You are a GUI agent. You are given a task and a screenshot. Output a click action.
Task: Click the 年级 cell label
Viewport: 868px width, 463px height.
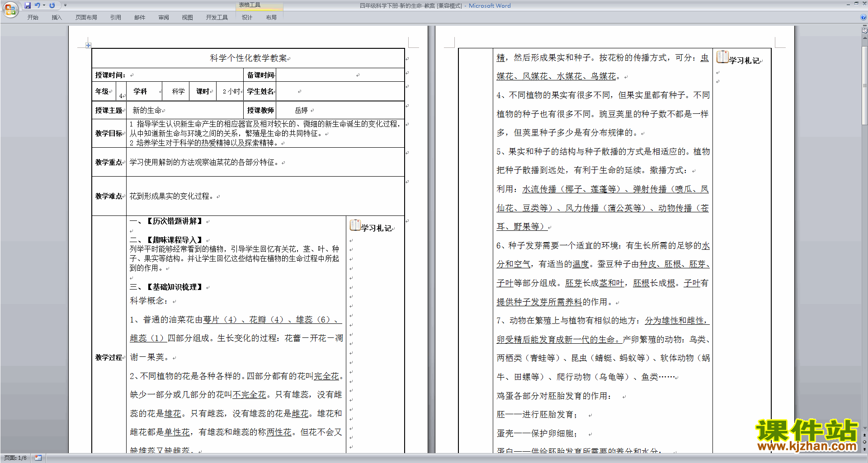102,91
